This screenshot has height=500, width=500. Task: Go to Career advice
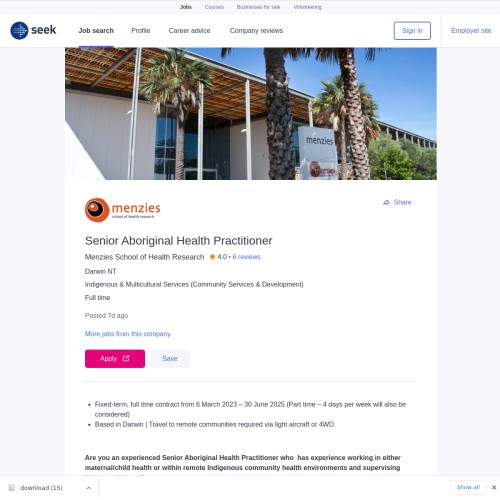(189, 31)
